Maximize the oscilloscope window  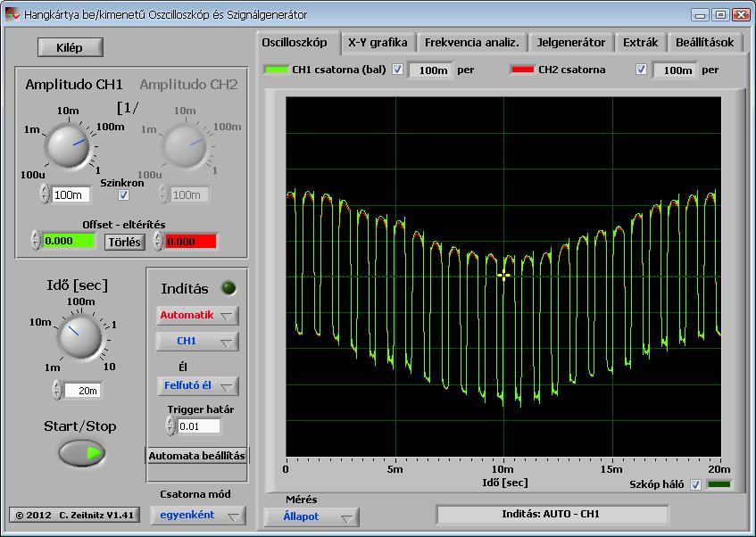pyautogui.click(x=720, y=15)
